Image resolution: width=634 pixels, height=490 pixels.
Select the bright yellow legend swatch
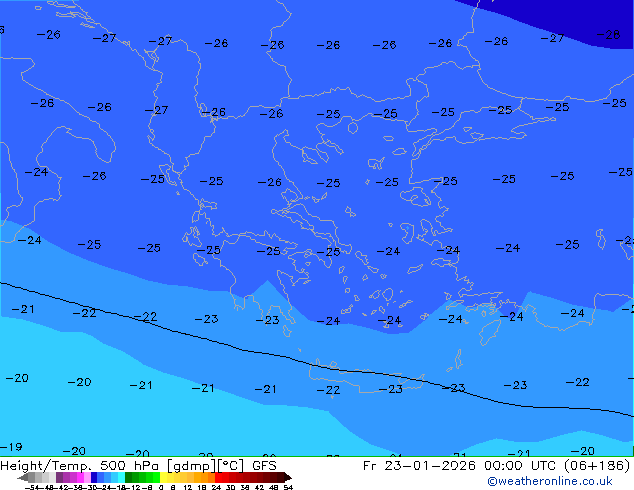coord(163,477)
